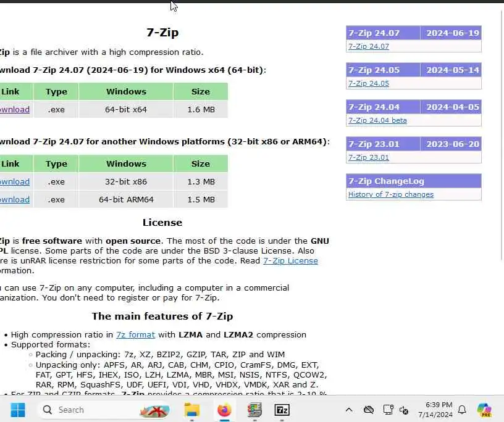The height and width of the screenshot is (422, 504).
Task: Click The main features of 7-Zip heading
Action: click(162, 316)
